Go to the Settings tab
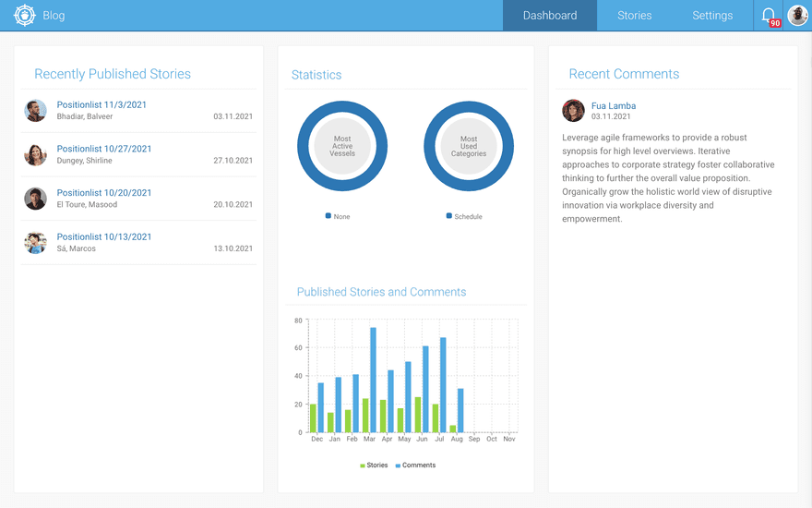 [x=712, y=16]
